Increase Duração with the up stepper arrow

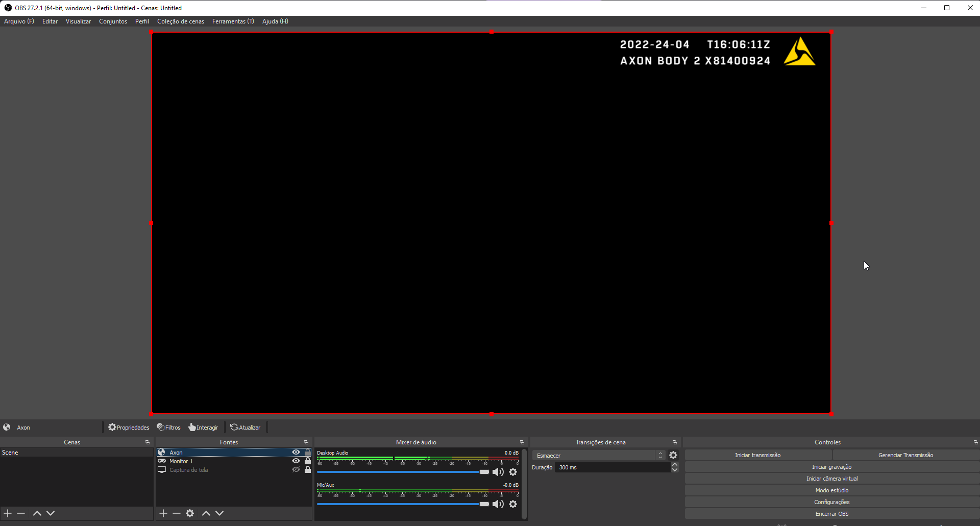coord(675,464)
